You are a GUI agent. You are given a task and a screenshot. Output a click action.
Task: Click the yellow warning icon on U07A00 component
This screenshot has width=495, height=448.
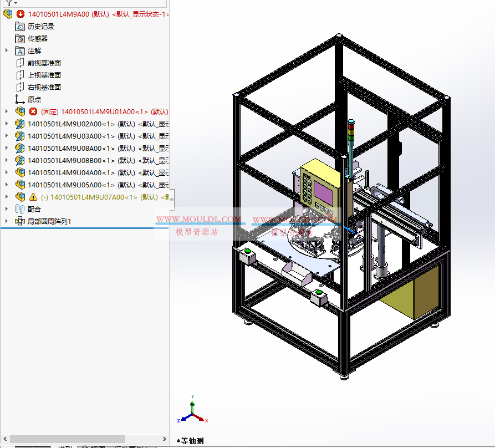tap(33, 197)
